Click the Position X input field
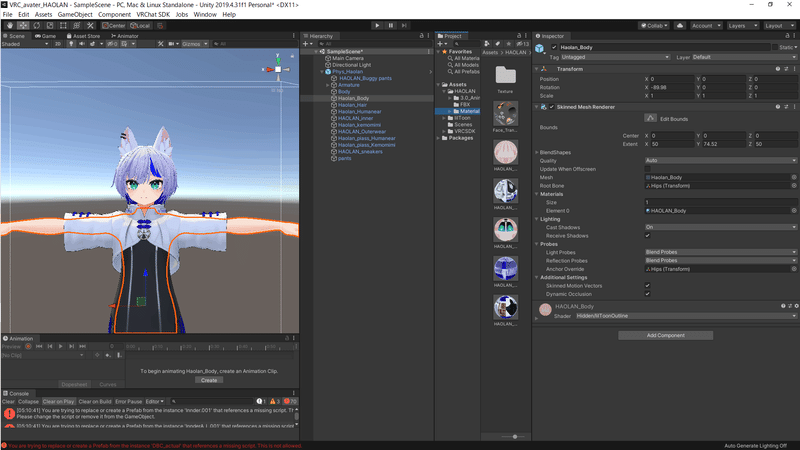Image resolution: width=800 pixels, height=450 pixels. (x=672, y=79)
